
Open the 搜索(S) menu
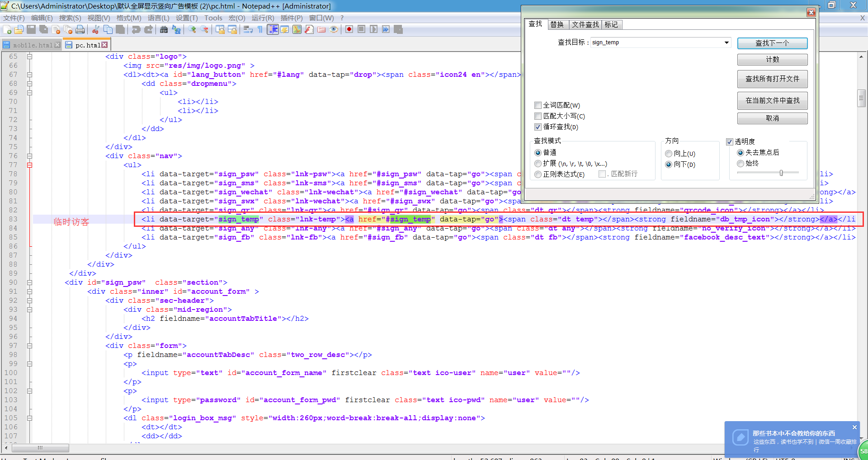coord(70,18)
